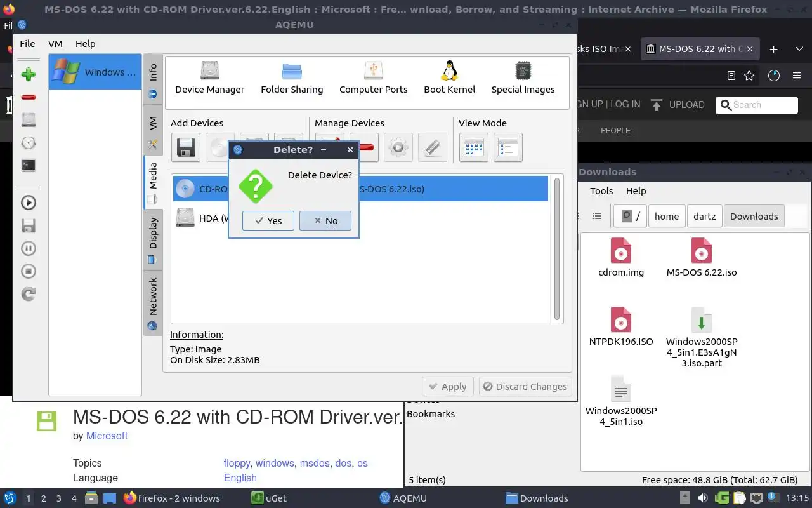The width and height of the screenshot is (812, 508).
Task: Switch to MS-DOS 6.22 Firefox tab
Action: (x=700, y=49)
